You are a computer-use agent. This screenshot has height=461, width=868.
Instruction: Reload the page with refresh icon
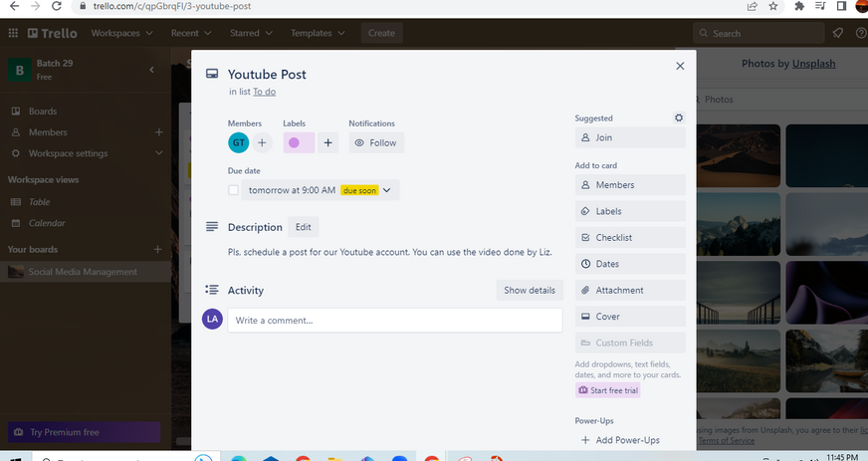56,6
